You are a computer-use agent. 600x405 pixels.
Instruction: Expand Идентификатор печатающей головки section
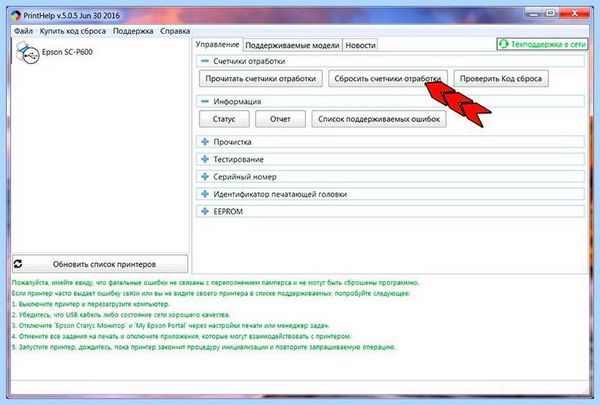point(205,194)
